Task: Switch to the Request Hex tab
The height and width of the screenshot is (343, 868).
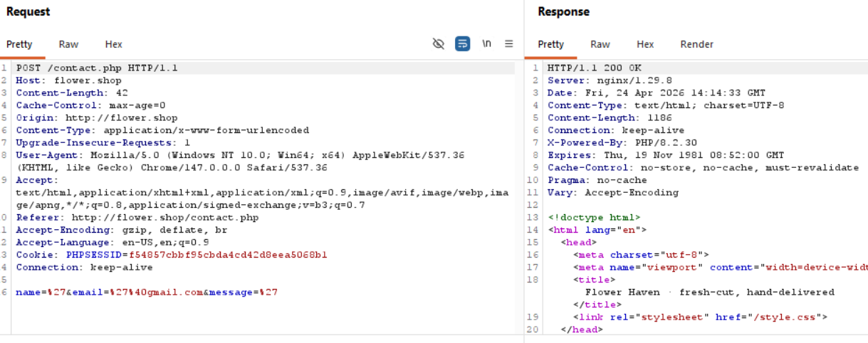Action: point(113,44)
